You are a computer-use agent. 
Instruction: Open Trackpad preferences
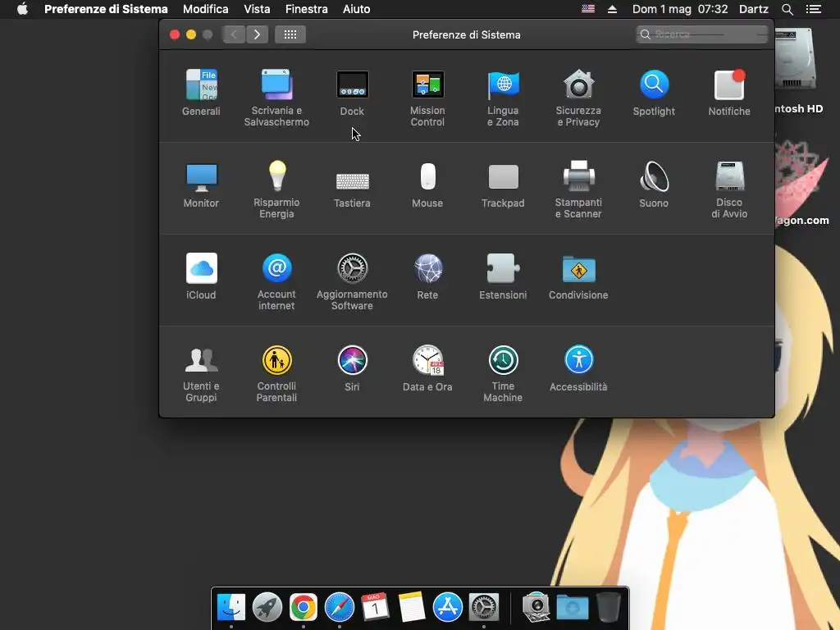point(503,185)
